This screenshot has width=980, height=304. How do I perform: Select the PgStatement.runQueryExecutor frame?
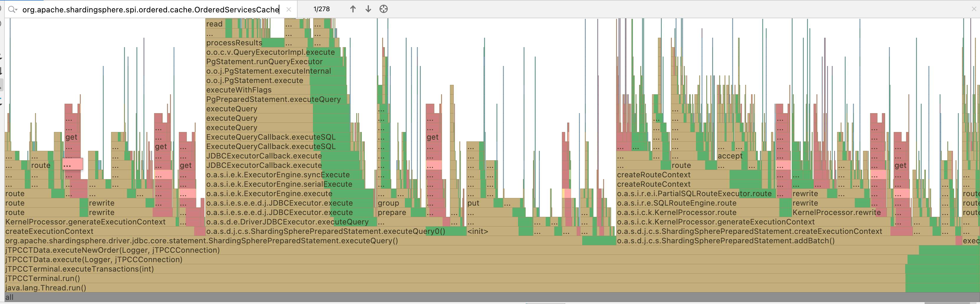coord(274,62)
